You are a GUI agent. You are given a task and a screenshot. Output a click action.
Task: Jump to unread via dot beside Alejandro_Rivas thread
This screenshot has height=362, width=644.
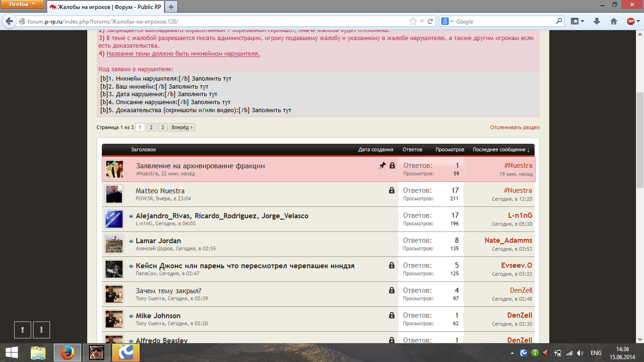coord(131,216)
